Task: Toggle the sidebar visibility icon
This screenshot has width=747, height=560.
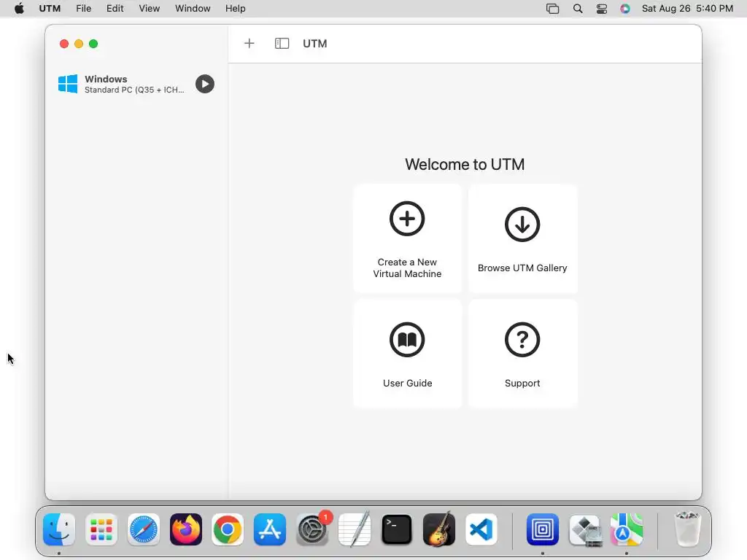Action: coord(282,43)
